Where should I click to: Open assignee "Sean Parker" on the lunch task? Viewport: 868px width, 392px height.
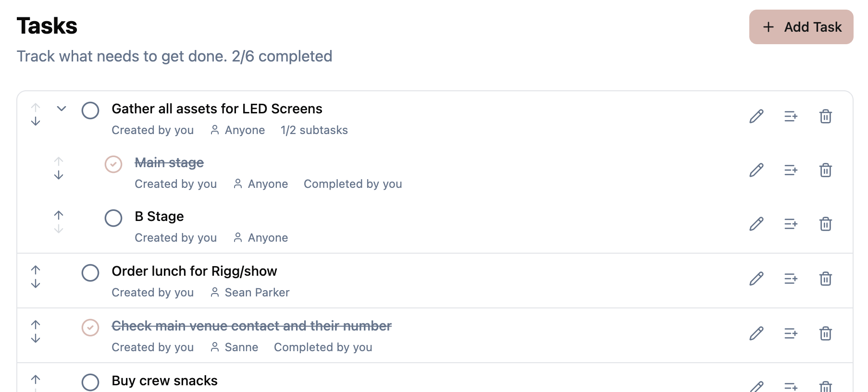pyautogui.click(x=257, y=292)
